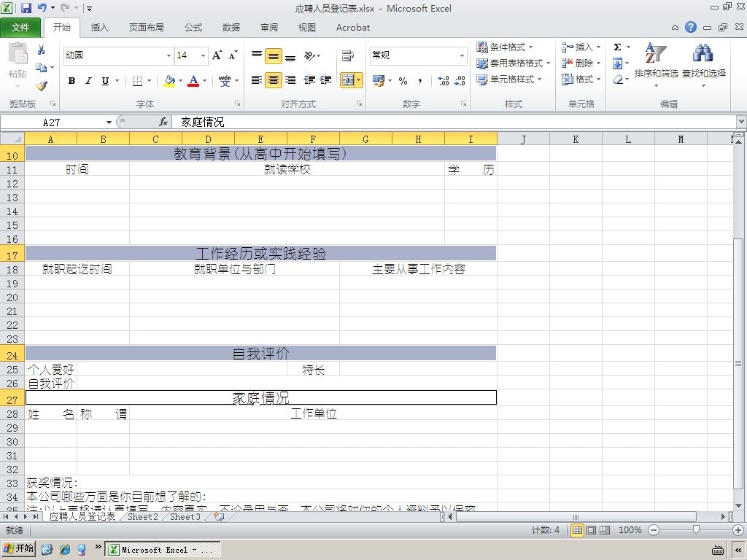
Task: Click the Paste clipboard icon
Action: click(18, 52)
